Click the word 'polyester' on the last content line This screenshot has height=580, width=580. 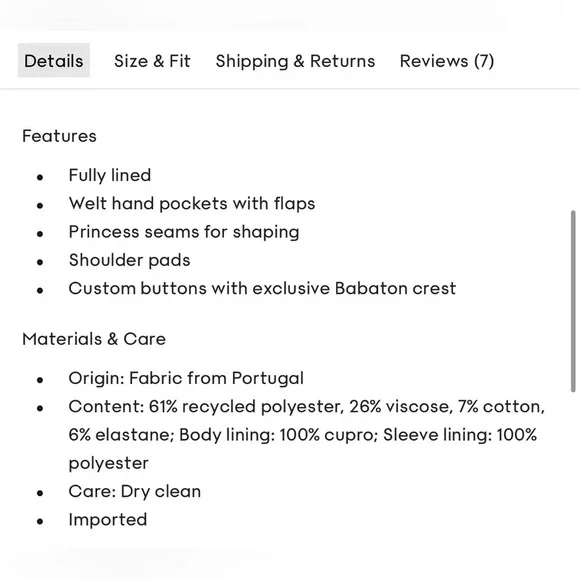108,464
